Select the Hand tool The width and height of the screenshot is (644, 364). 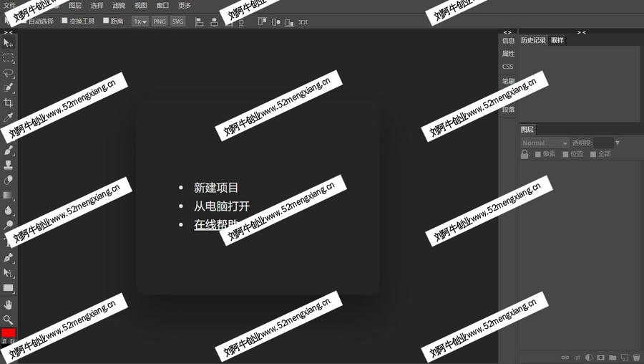point(8,305)
